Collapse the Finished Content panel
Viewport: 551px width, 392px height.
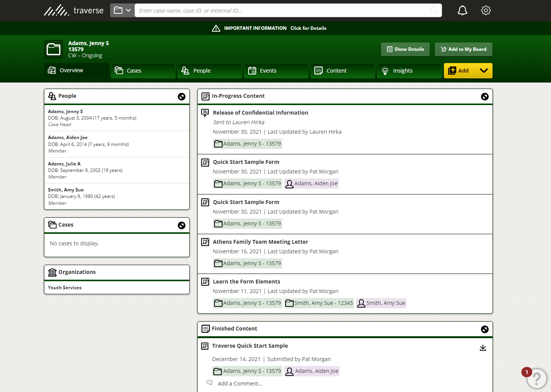(485, 329)
